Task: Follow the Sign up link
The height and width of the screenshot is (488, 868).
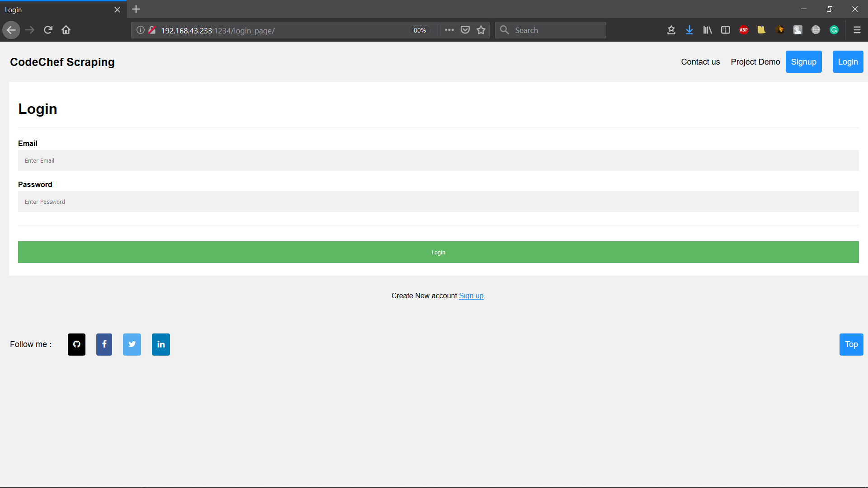Action: (471, 296)
